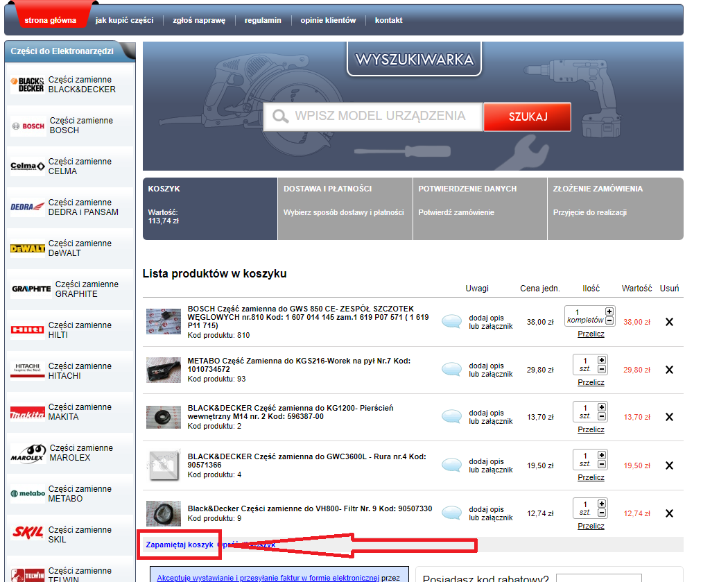Remove the VH800 Filtr item from cart
The image size is (728, 582).
point(669,513)
